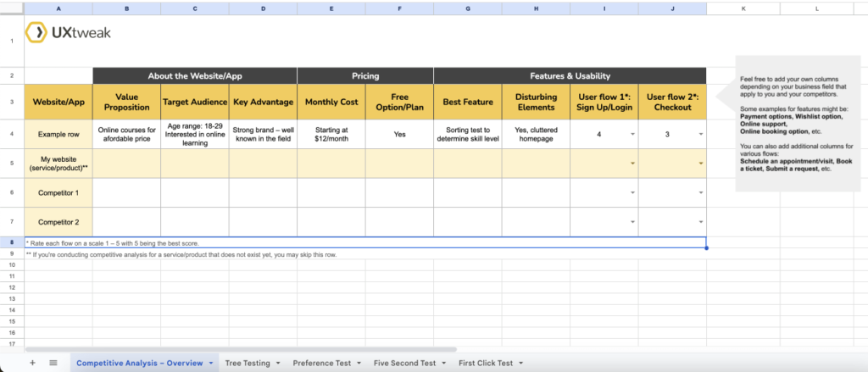Open the Tree Testing tab menu arrow
This screenshot has width=868, height=372.
click(x=278, y=363)
